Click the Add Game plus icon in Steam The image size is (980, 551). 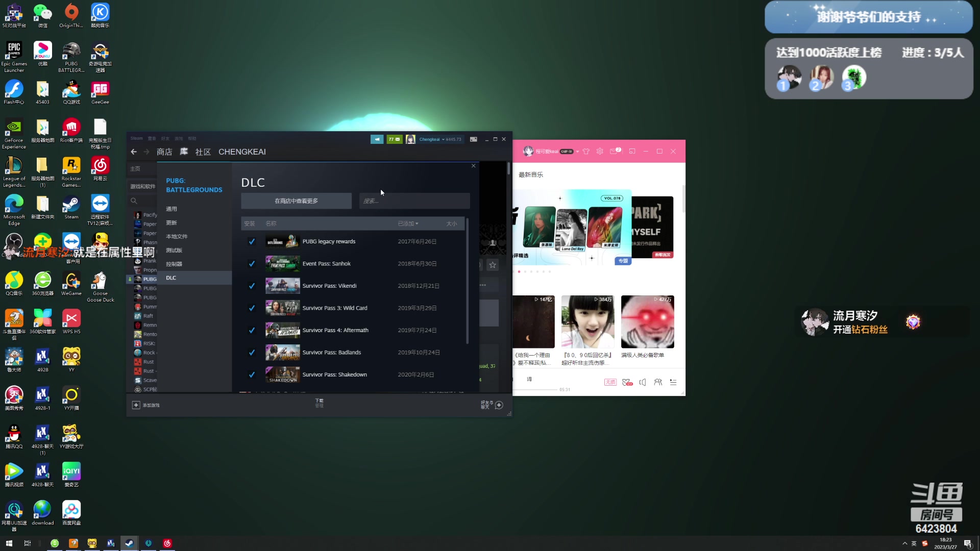(x=136, y=405)
